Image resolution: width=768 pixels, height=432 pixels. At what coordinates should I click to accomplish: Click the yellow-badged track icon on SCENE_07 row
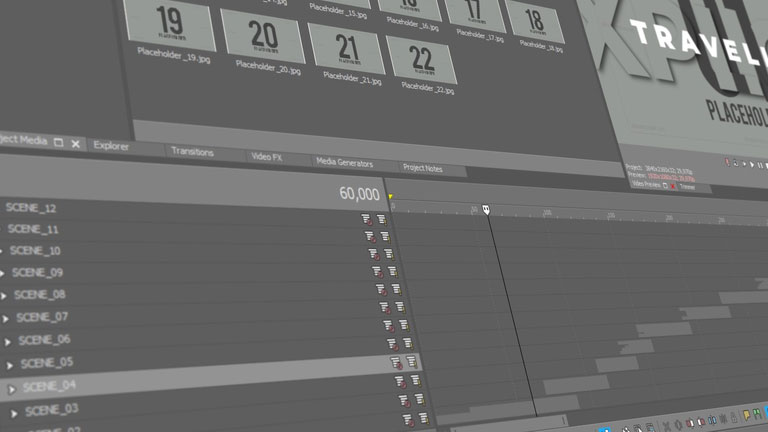(x=400, y=308)
